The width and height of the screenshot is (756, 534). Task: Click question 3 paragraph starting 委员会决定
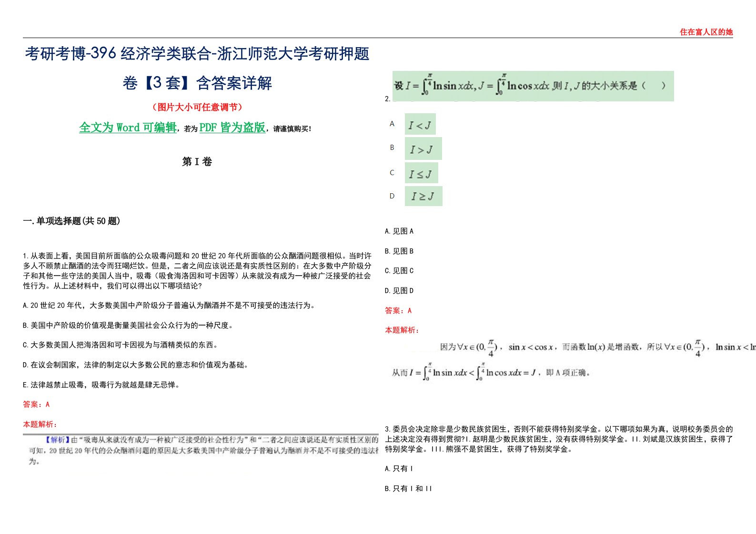pyautogui.click(x=559, y=439)
